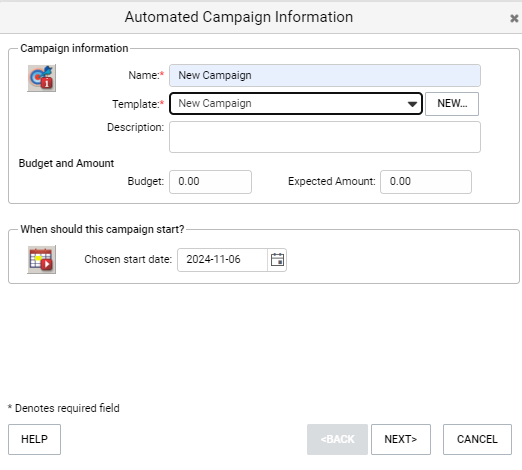Select the Expected Amount field
This screenshot has width=522, height=470.
coord(426,182)
